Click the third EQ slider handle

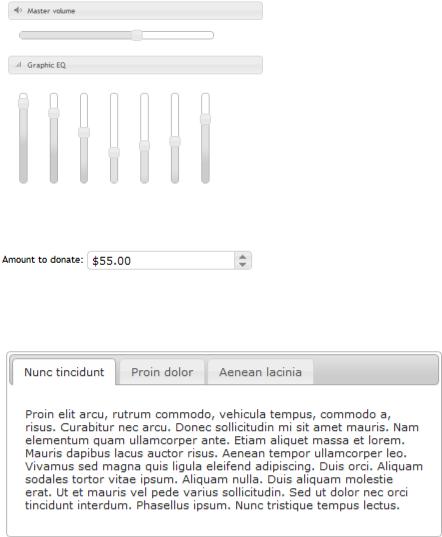(x=84, y=132)
